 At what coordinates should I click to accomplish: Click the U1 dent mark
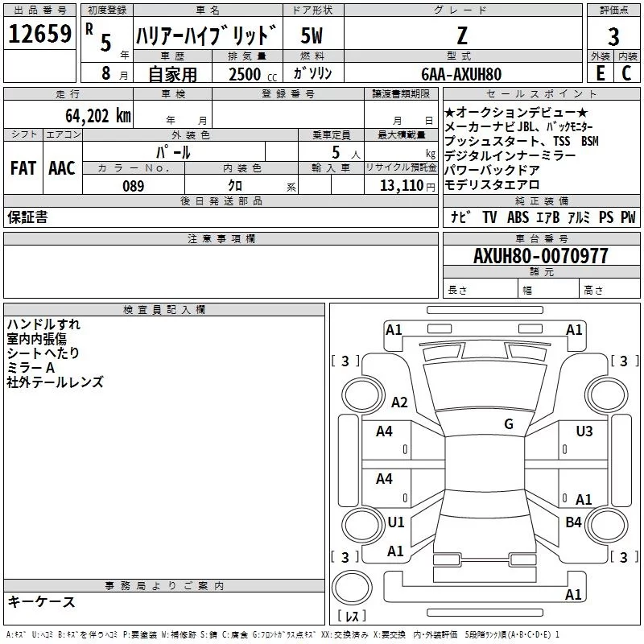[395, 522]
